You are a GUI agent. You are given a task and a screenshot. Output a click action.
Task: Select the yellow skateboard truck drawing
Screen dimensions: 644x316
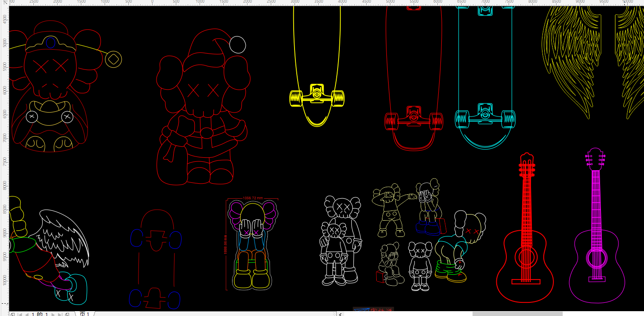[317, 95]
